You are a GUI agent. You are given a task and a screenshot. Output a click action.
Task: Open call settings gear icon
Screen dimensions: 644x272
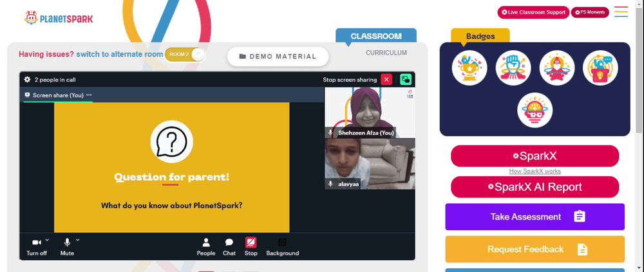pyautogui.click(x=27, y=80)
